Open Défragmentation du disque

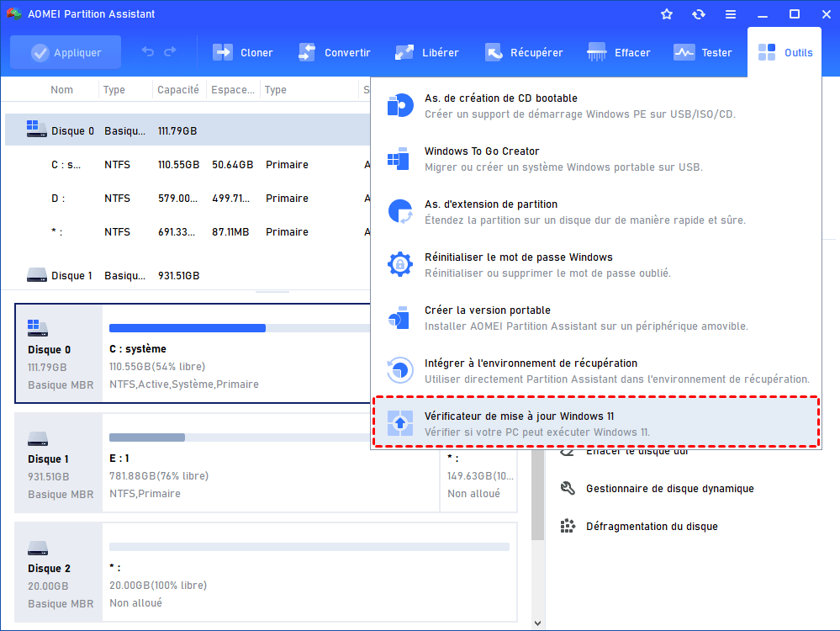tap(652, 527)
